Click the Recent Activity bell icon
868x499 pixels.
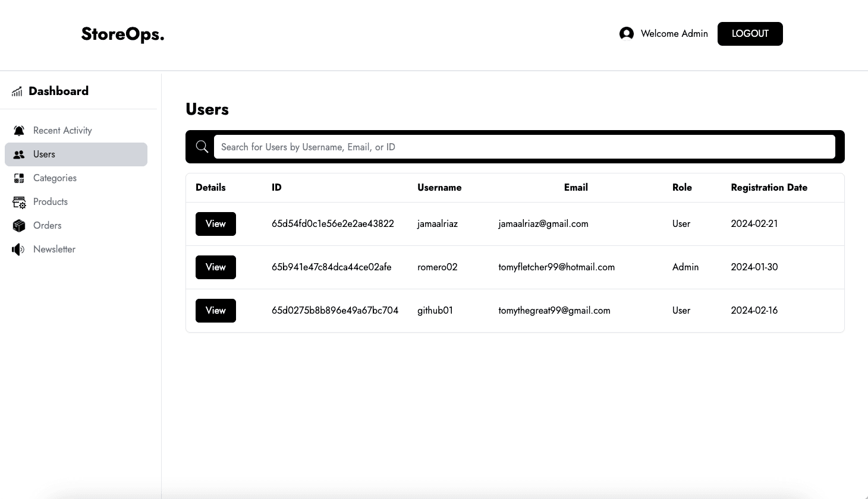pos(19,131)
